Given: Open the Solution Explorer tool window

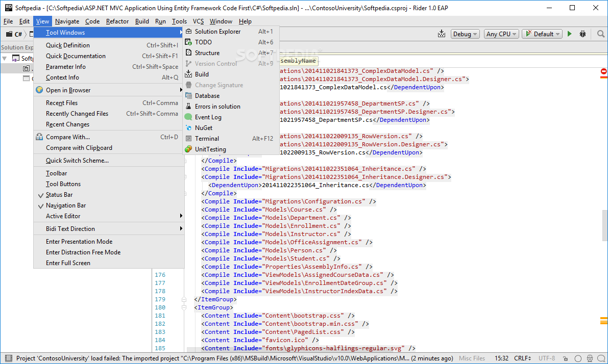Looking at the screenshot, I should pos(231,32).
